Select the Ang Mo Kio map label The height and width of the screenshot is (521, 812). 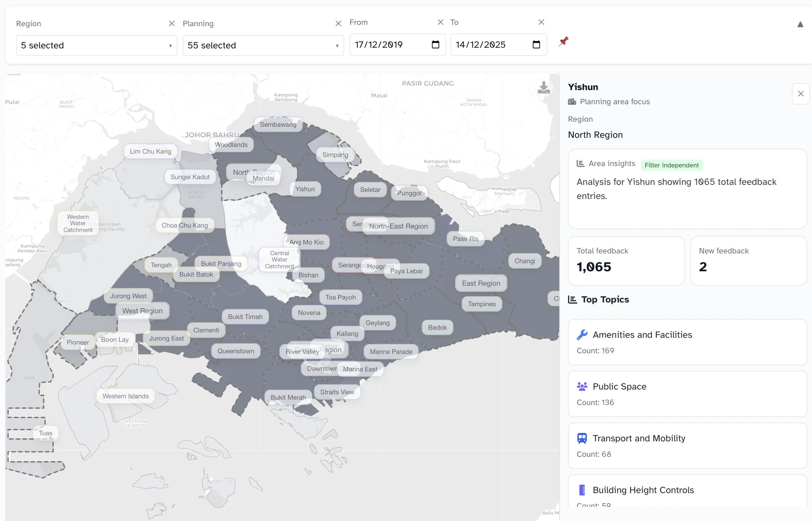click(306, 242)
